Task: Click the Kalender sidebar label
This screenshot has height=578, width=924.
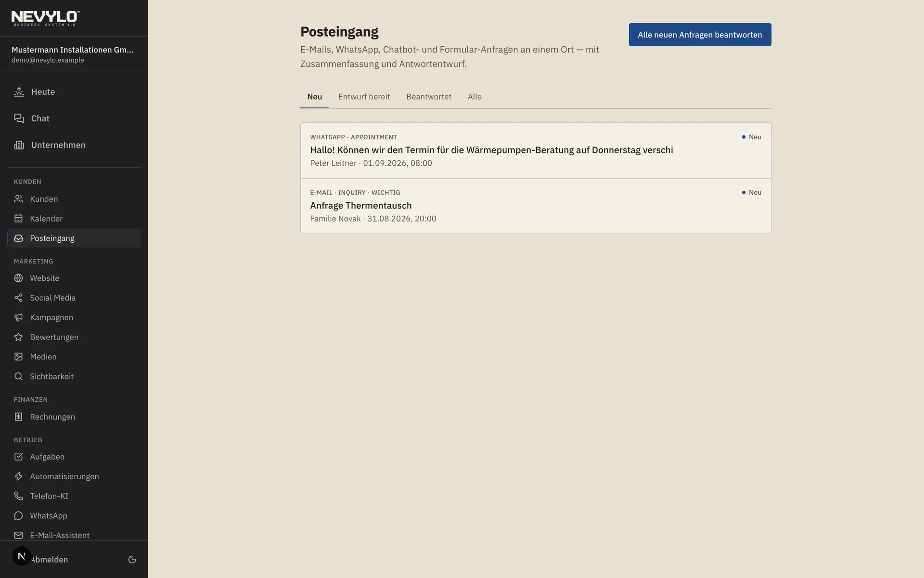Action: click(x=46, y=219)
